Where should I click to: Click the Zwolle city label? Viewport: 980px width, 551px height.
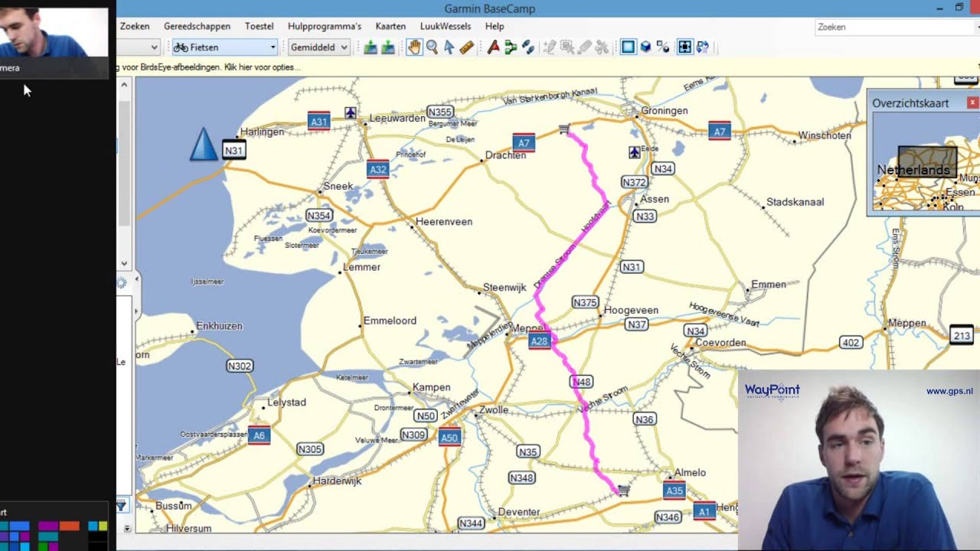[x=494, y=410]
